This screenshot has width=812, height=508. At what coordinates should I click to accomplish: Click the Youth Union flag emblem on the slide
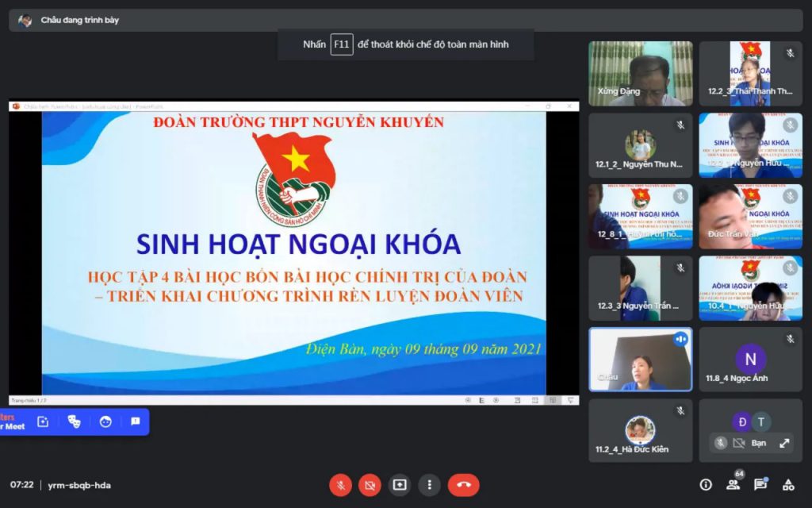tap(295, 178)
